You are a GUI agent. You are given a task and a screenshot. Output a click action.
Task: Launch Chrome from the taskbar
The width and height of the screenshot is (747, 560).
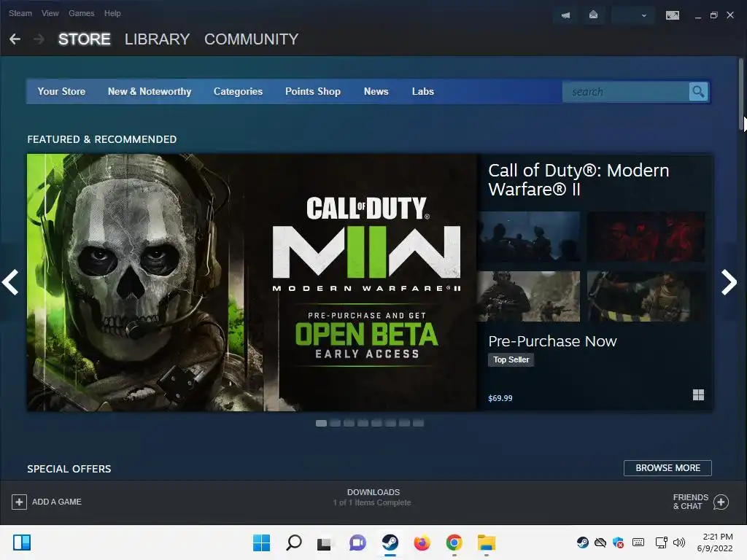point(454,542)
